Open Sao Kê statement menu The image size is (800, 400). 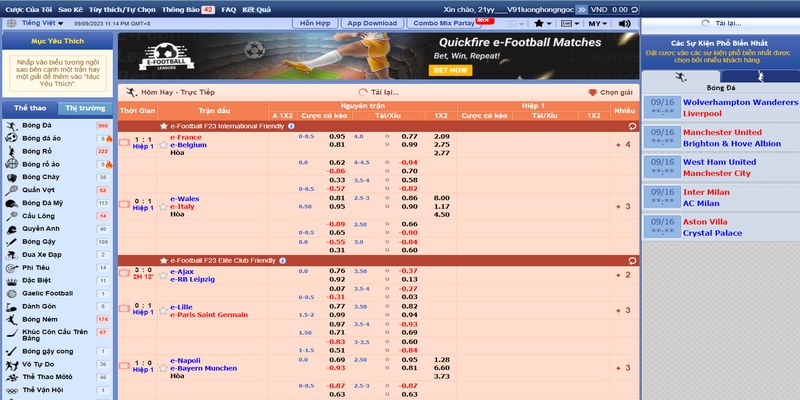tap(70, 10)
